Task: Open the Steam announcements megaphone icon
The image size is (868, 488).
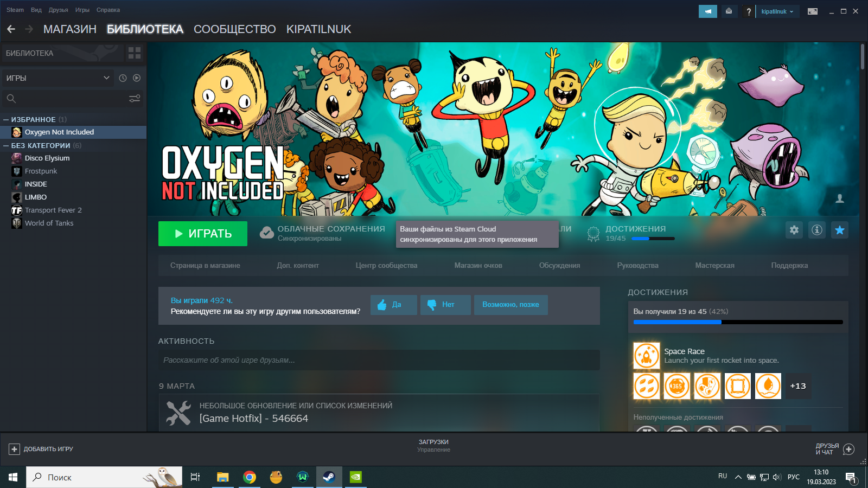Action: [x=707, y=11]
